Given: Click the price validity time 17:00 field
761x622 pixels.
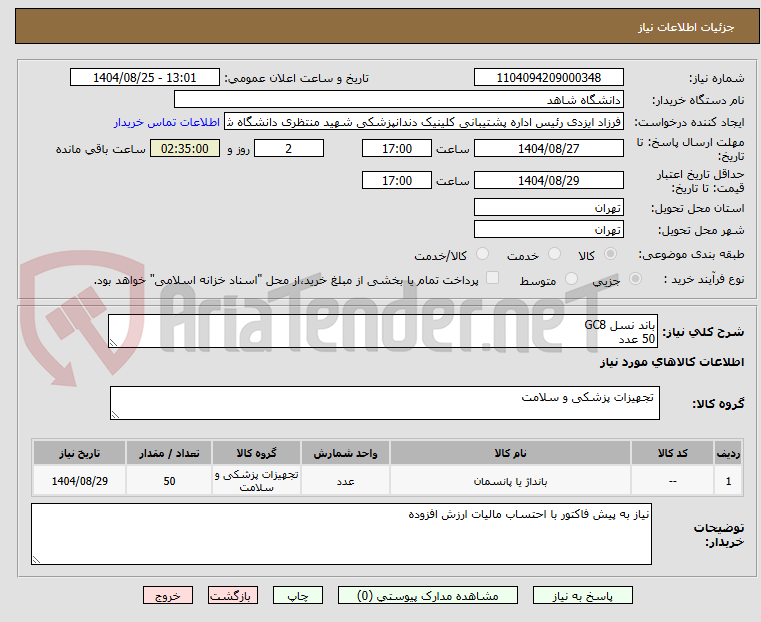Looking at the screenshot, I should pyautogui.click(x=397, y=180).
